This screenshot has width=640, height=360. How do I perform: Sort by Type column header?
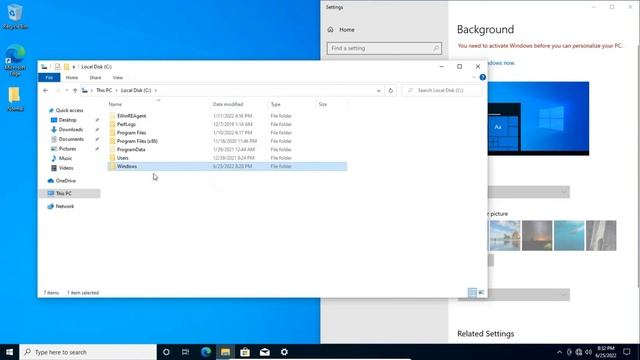click(x=292, y=104)
